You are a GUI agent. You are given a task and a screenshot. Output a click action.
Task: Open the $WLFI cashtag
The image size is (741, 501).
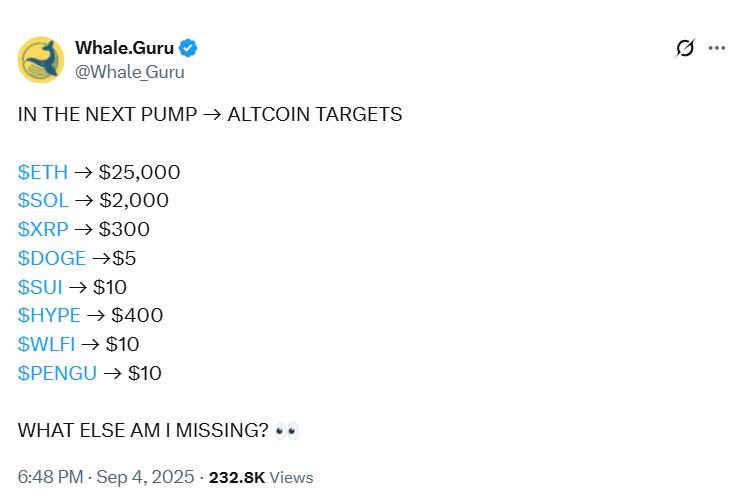point(46,345)
